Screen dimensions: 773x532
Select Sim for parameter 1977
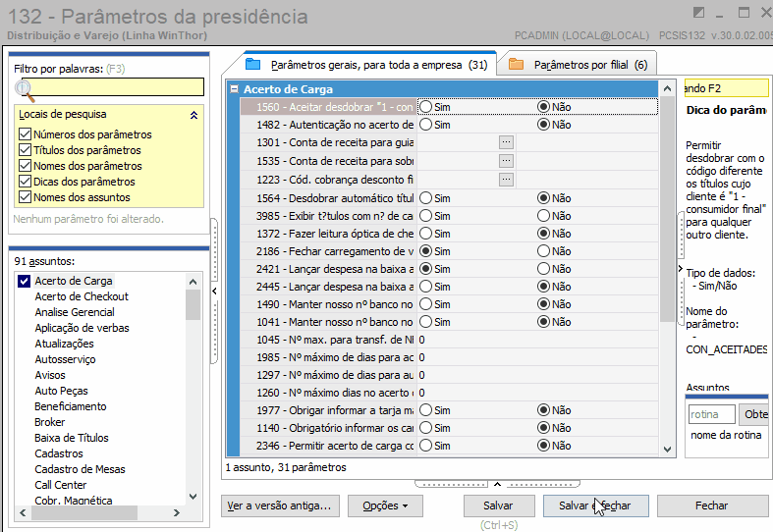click(426, 410)
